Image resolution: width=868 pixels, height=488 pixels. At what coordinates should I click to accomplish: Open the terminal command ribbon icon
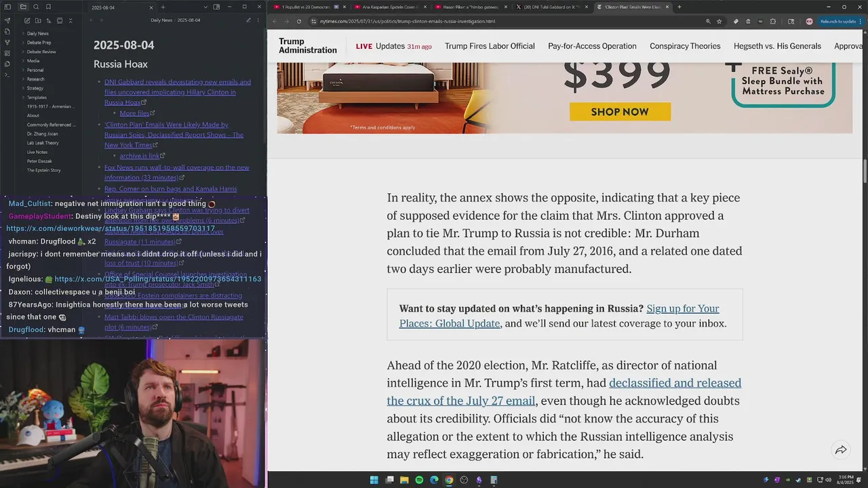coord(7,75)
